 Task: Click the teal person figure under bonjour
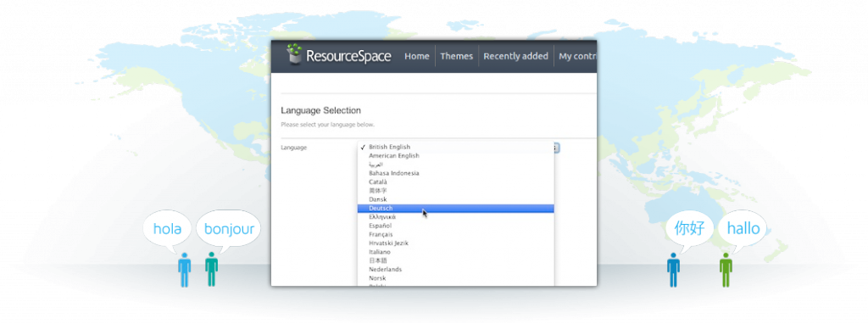click(211, 269)
